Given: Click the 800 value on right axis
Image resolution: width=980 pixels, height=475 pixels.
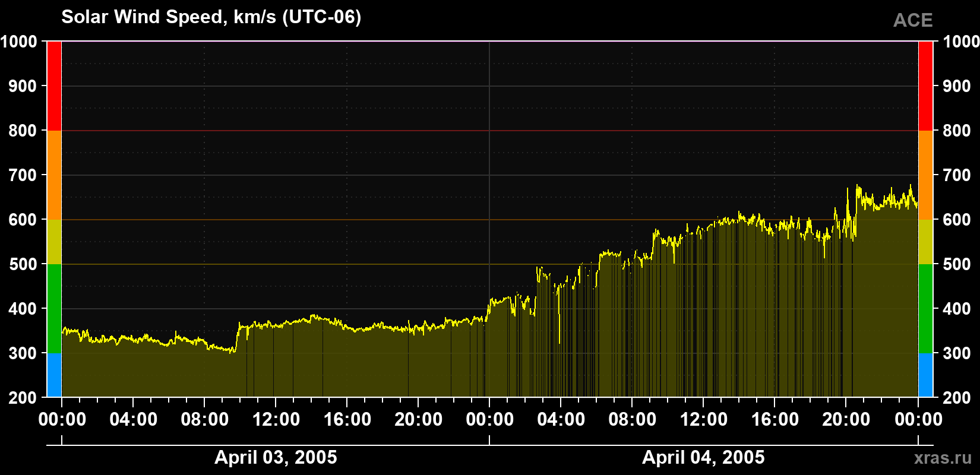Looking at the screenshot, I should [957, 131].
